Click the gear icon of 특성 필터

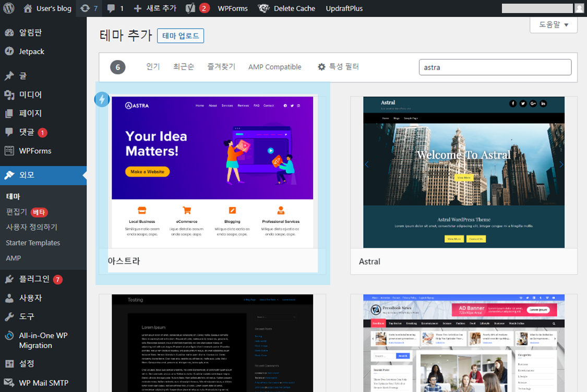coord(321,67)
